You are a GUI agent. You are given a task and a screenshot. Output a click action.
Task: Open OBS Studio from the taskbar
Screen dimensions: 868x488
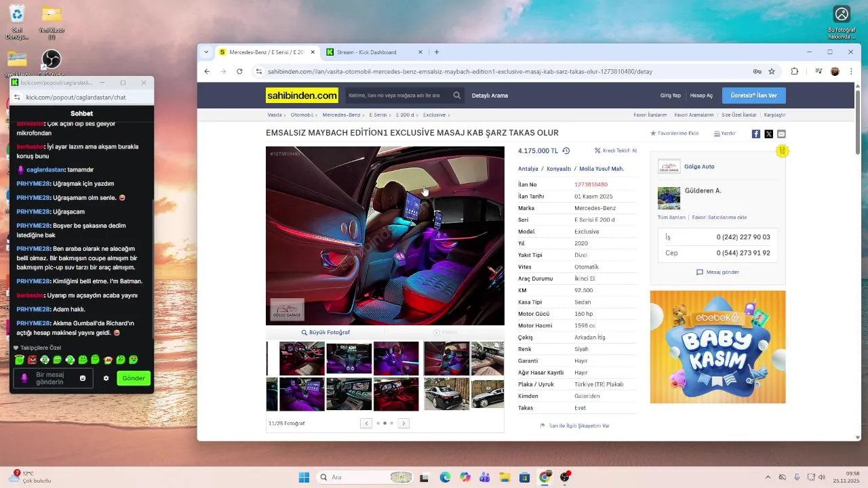[x=564, y=477]
